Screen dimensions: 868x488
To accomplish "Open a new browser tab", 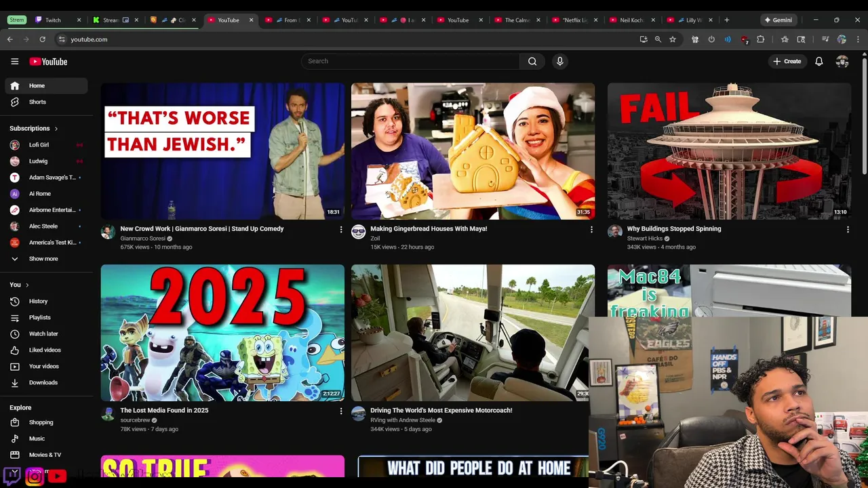I will click(x=726, y=20).
